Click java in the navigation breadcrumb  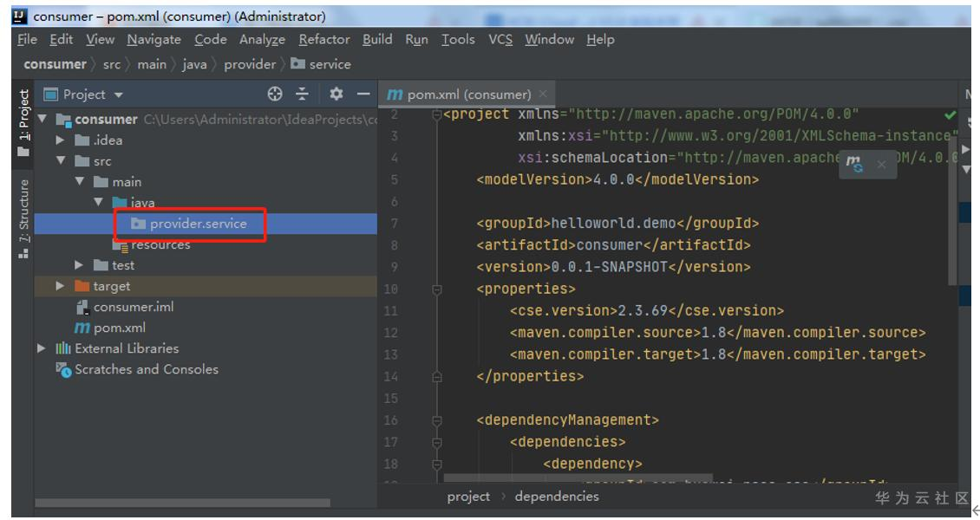point(194,64)
